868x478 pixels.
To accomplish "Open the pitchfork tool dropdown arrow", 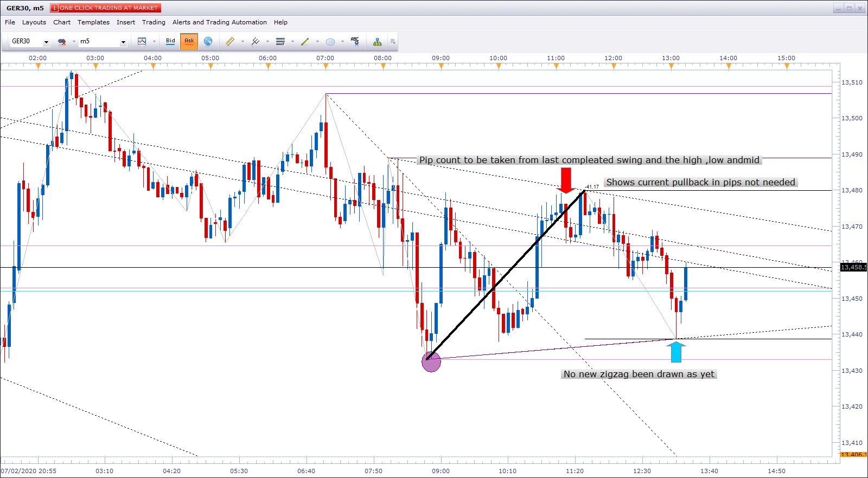I will pyautogui.click(x=267, y=41).
